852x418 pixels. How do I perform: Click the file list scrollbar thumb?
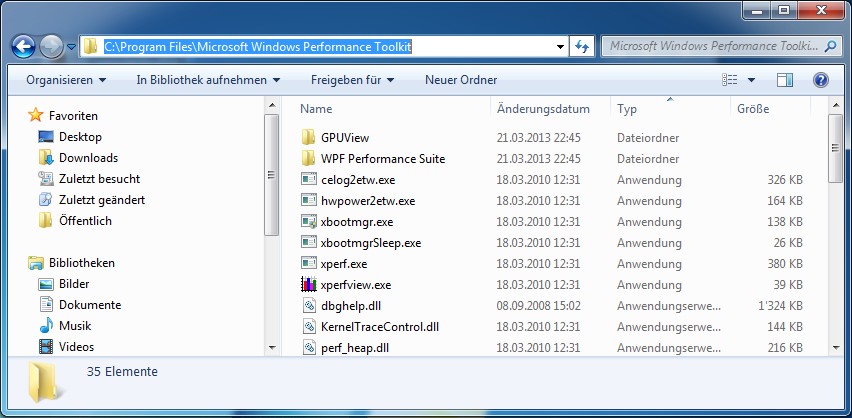pyautogui.click(x=835, y=148)
